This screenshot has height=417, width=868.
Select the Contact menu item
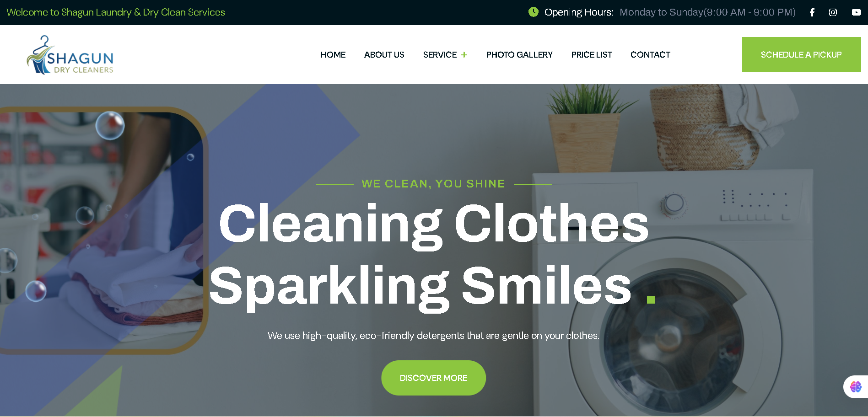pyautogui.click(x=650, y=55)
